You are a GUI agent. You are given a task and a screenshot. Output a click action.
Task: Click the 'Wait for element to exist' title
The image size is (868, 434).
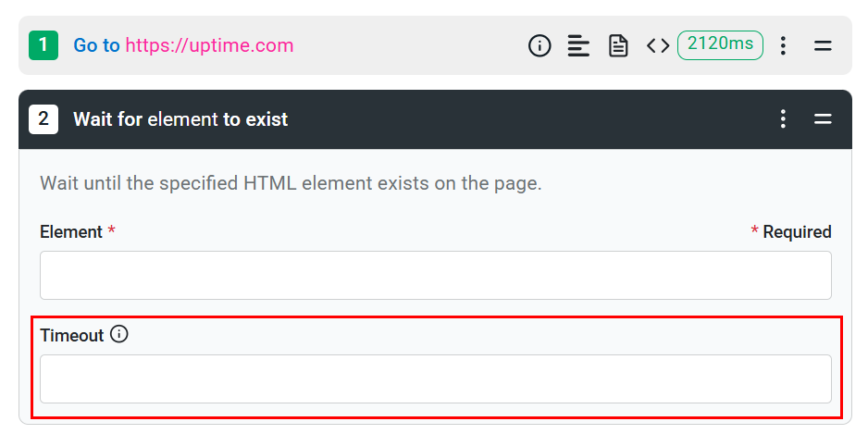pos(180,119)
